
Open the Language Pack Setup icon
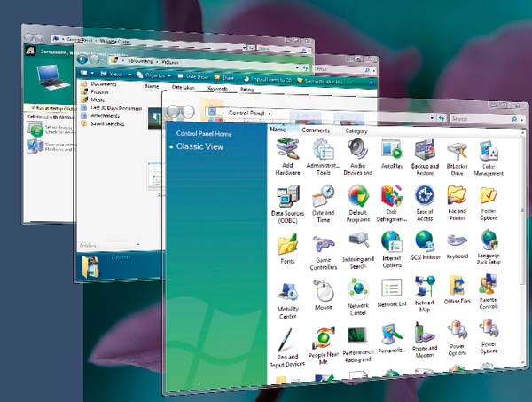coord(489,240)
